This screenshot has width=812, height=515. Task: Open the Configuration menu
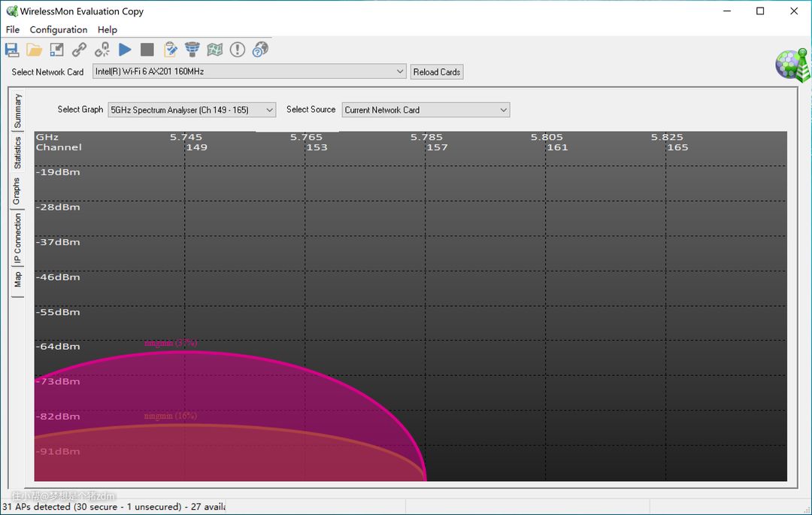59,29
